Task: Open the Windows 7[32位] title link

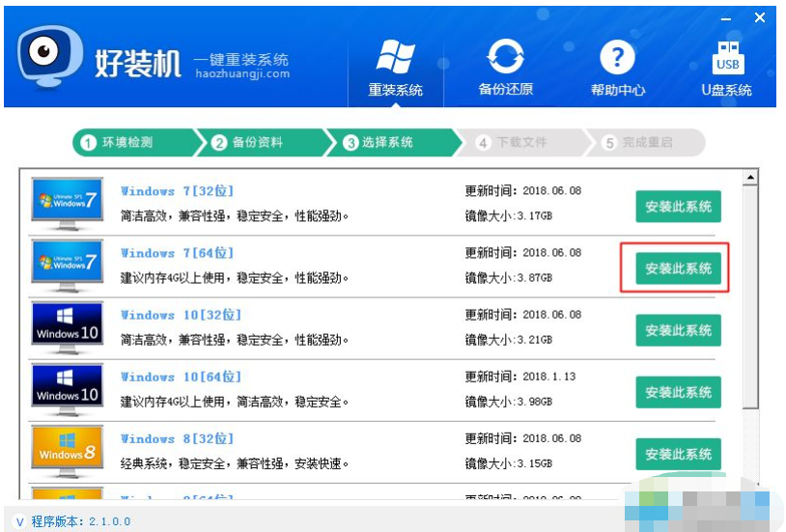Action: [177, 191]
